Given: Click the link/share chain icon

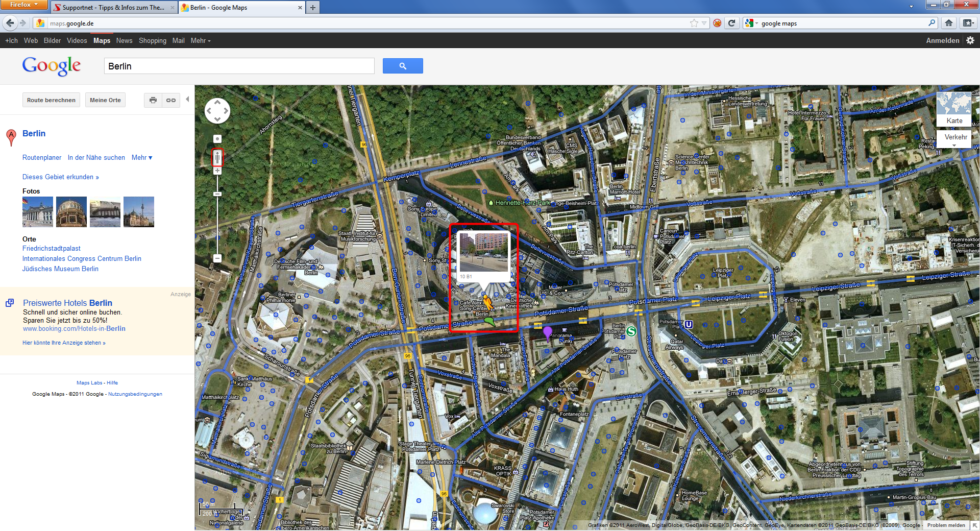Looking at the screenshot, I should click(170, 100).
